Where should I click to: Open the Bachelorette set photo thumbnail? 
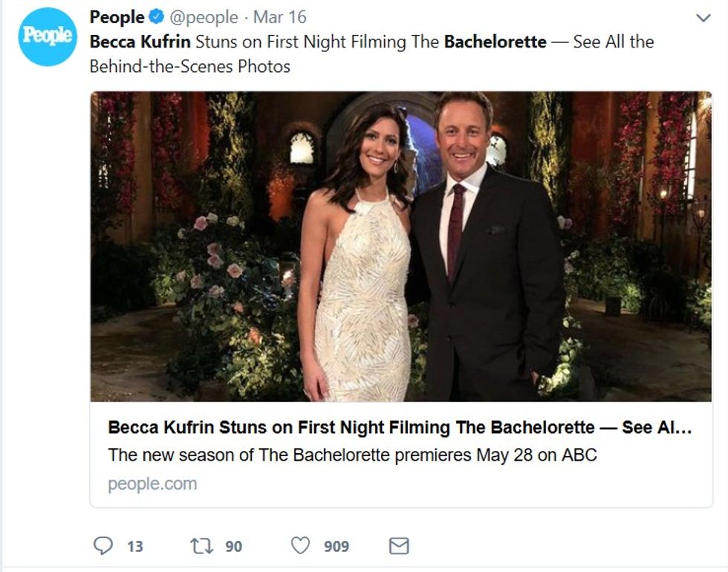401,247
